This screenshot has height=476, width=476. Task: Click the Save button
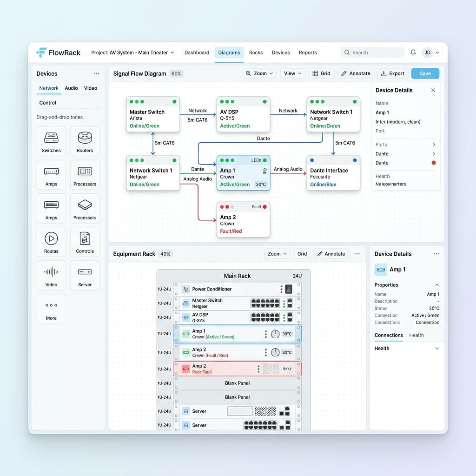(425, 73)
